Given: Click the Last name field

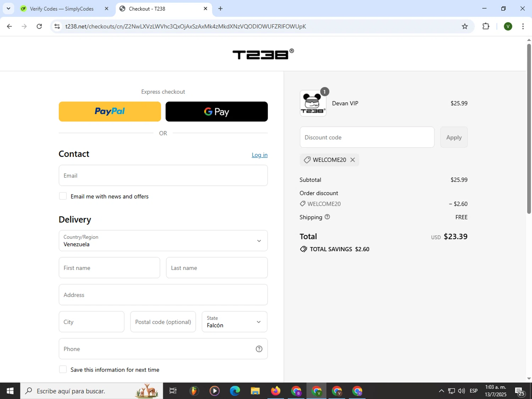Looking at the screenshot, I should tap(217, 268).
